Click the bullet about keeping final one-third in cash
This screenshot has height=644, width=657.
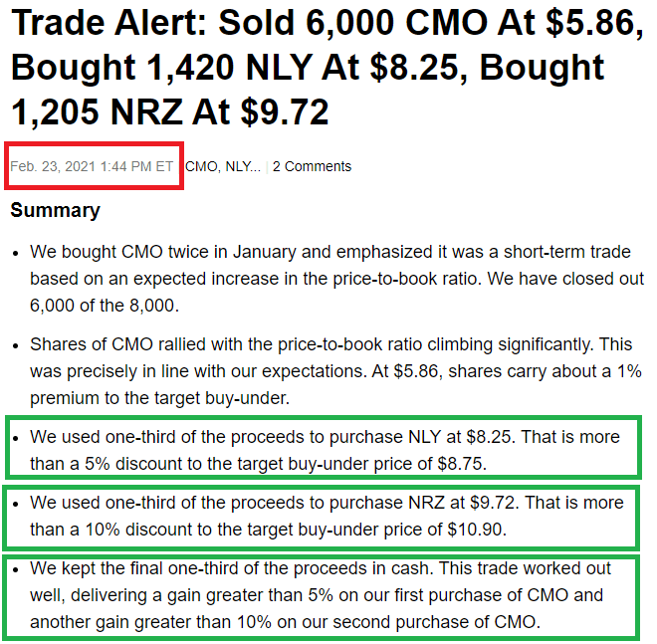321,595
